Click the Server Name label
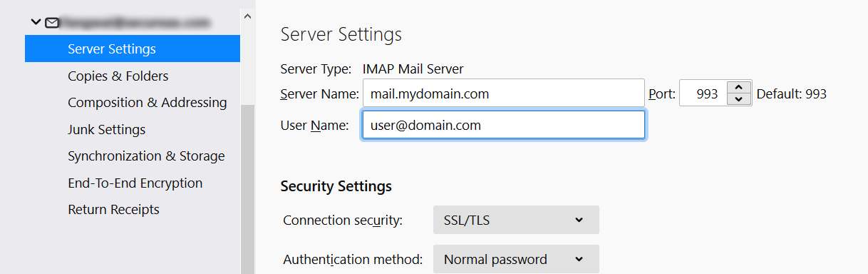Image resolution: width=868 pixels, height=274 pixels. pos(319,93)
